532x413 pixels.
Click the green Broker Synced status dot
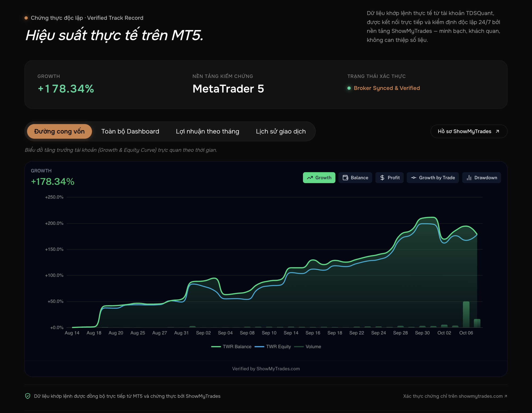(349, 88)
